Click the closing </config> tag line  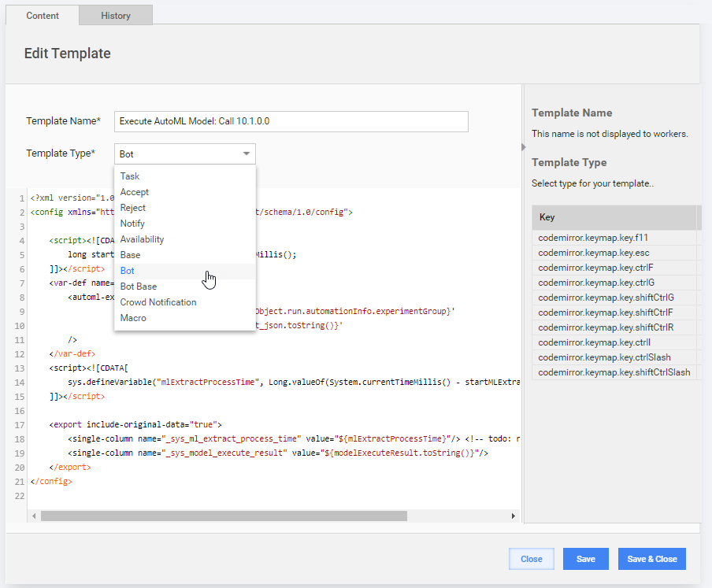[x=51, y=482]
